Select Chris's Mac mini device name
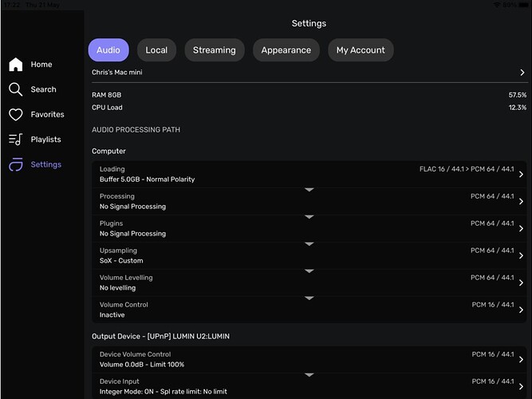Screen dimensions: 532x399 [117, 73]
